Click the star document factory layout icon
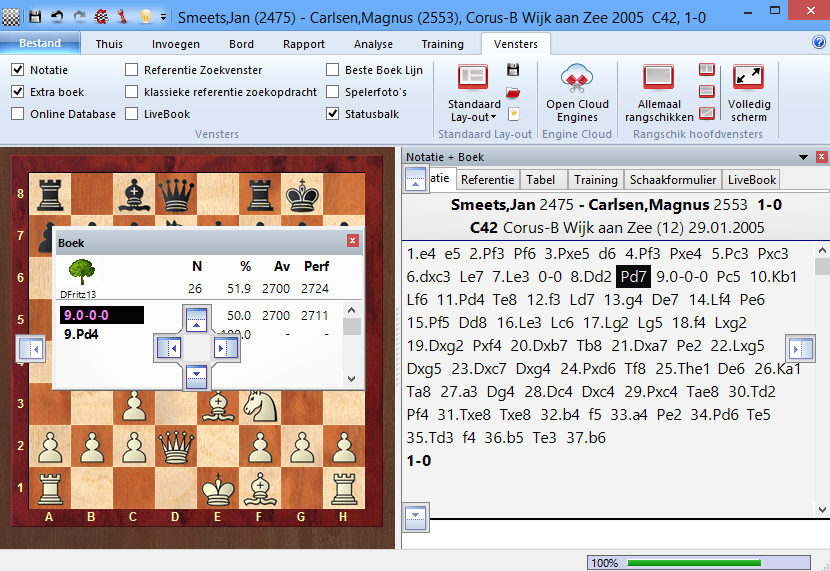Screen dimensions: 830x571 (x=513, y=114)
